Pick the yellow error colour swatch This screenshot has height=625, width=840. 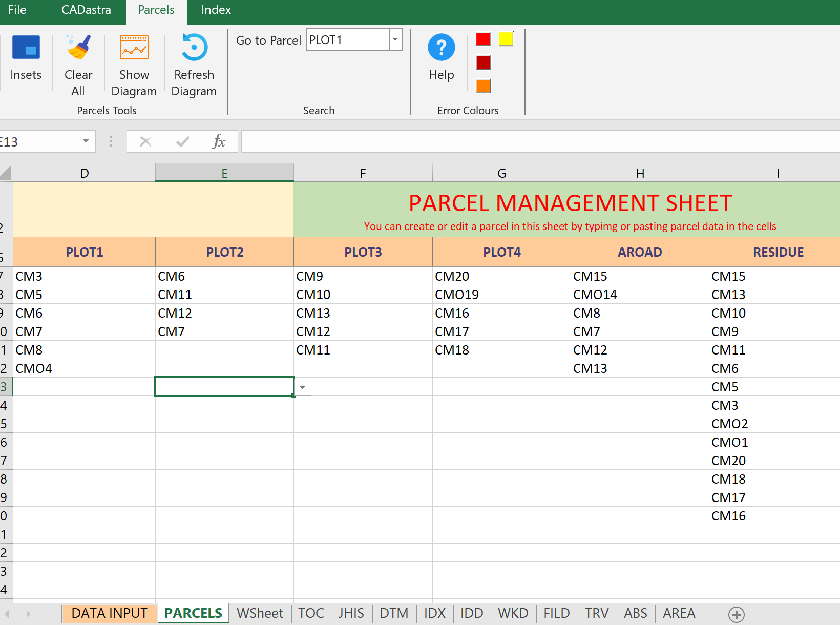pyautogui.click(x=506, y=39)
